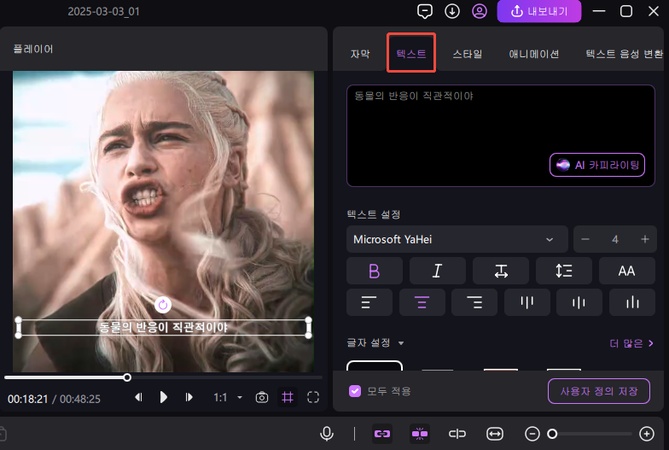Zoom out the timeline with minus icon

[532, 434]
